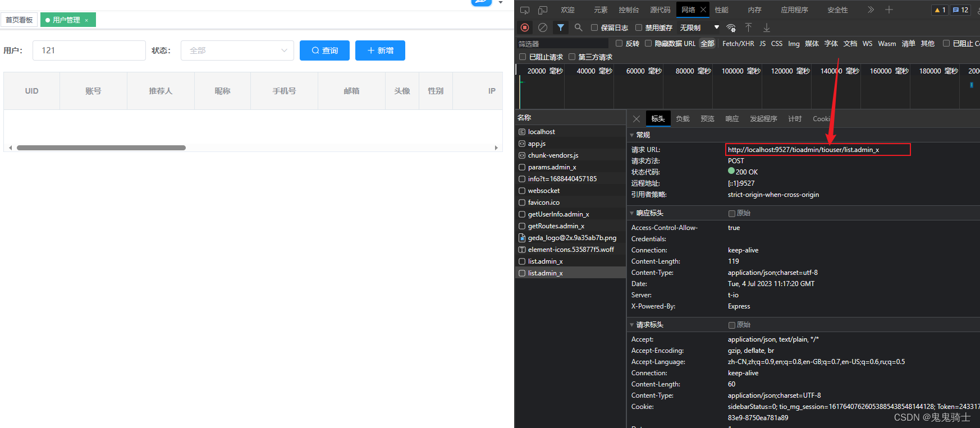This screenshot has width=980, height=428.
Task: Open the messages counter showing 12
Action: pos(961,10)
